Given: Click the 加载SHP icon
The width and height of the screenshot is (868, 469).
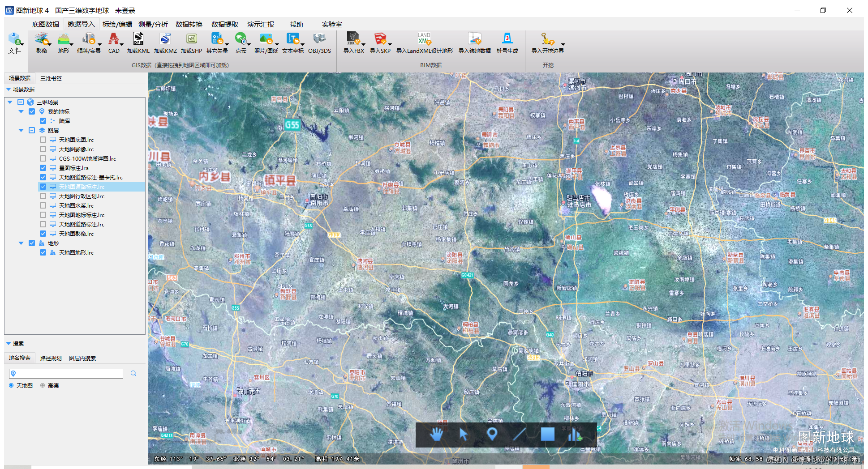Looking at the screenshot, I should (x=192, y=39).
